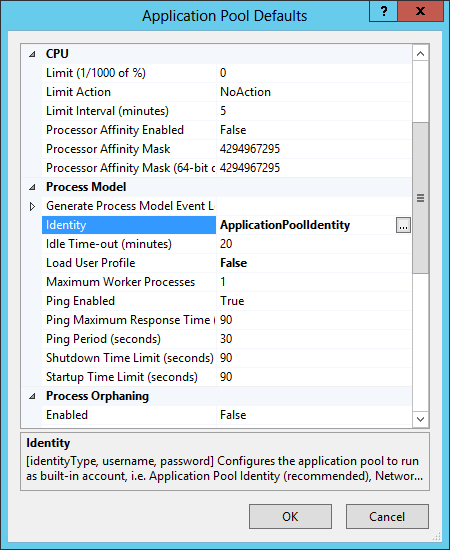
Task: Select the Startup Time Limit row
Action: (227, 377)
